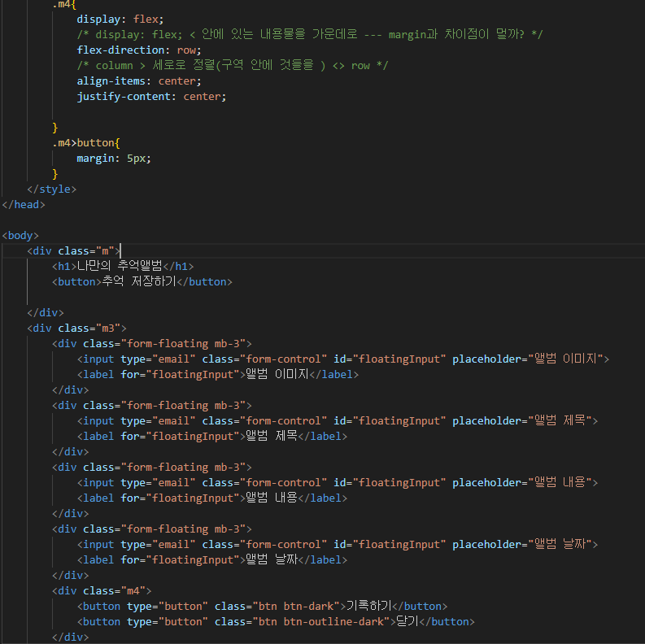Image resolution: width=645 pixels, height=644 pixels.
Task: Click the center value of justify-content
Action: coord(202,97)
